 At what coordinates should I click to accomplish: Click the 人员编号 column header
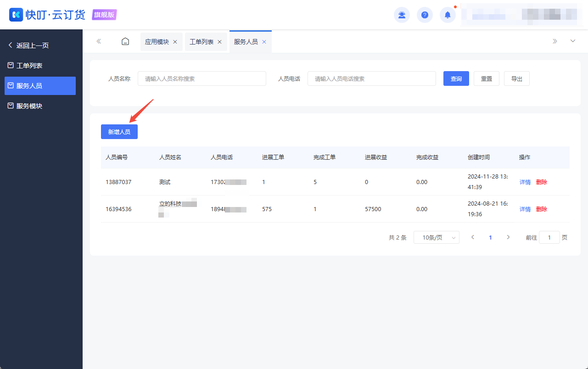pyautogui.click(x=117, y=157)
